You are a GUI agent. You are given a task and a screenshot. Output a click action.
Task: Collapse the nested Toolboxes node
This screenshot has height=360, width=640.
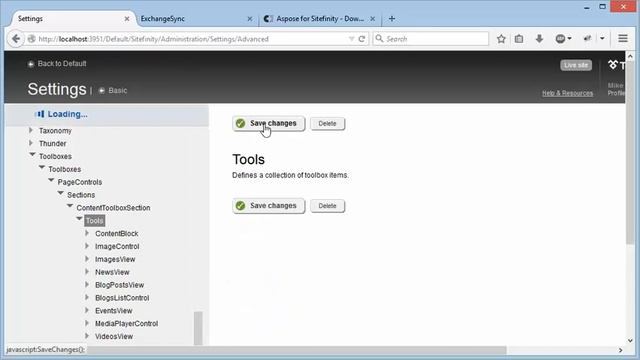click(x=42, y=167)
